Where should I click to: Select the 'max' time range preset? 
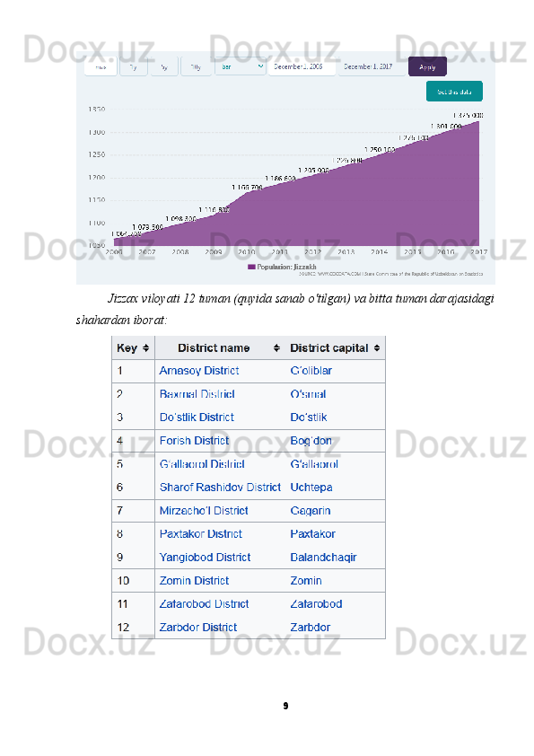pyautogui.click(x=101, y=66)
